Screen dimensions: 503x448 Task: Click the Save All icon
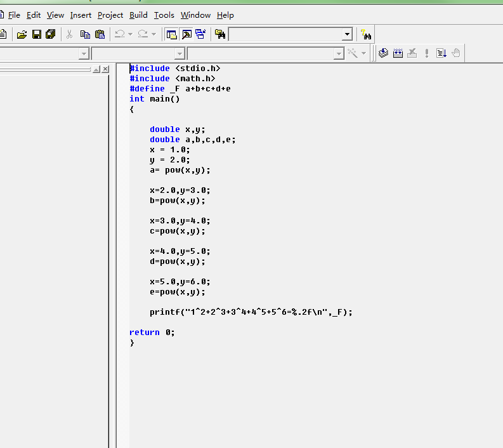click(x=51, y=34)
